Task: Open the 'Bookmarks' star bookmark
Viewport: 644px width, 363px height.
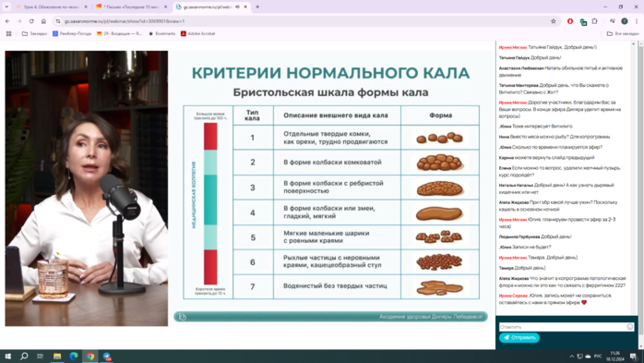Action: 161,33
